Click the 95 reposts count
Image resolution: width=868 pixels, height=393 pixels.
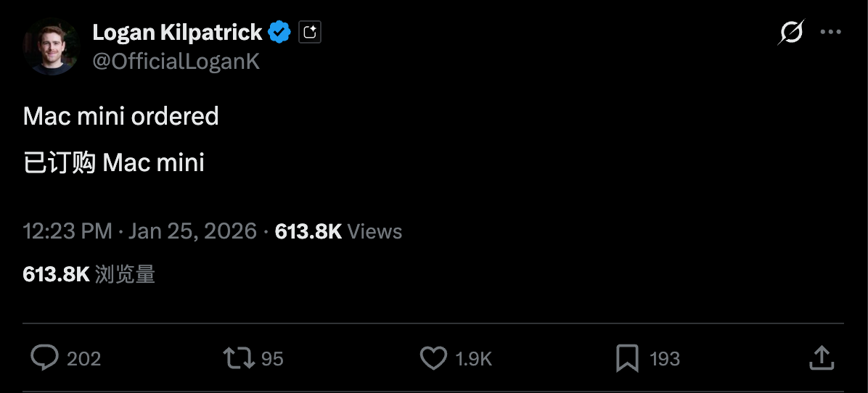click(x=271, y=358)
